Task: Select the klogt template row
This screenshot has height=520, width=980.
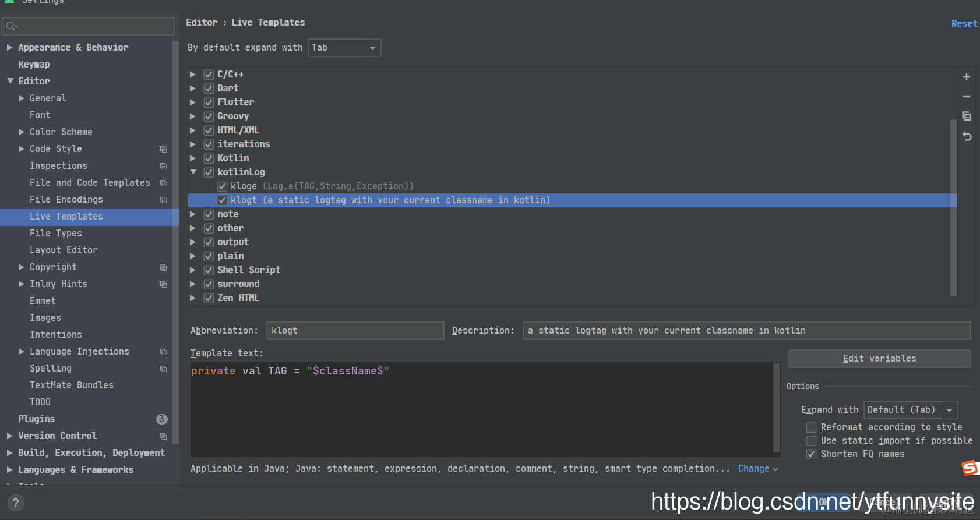Action: point(572,200)
